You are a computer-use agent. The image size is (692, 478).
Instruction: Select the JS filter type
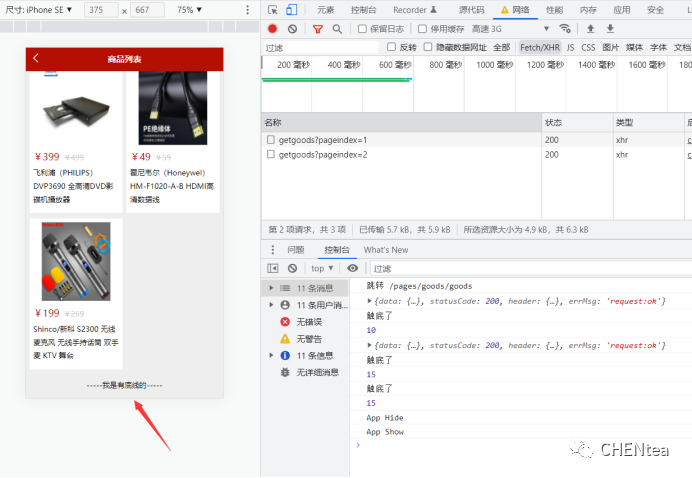click(570, 47)
